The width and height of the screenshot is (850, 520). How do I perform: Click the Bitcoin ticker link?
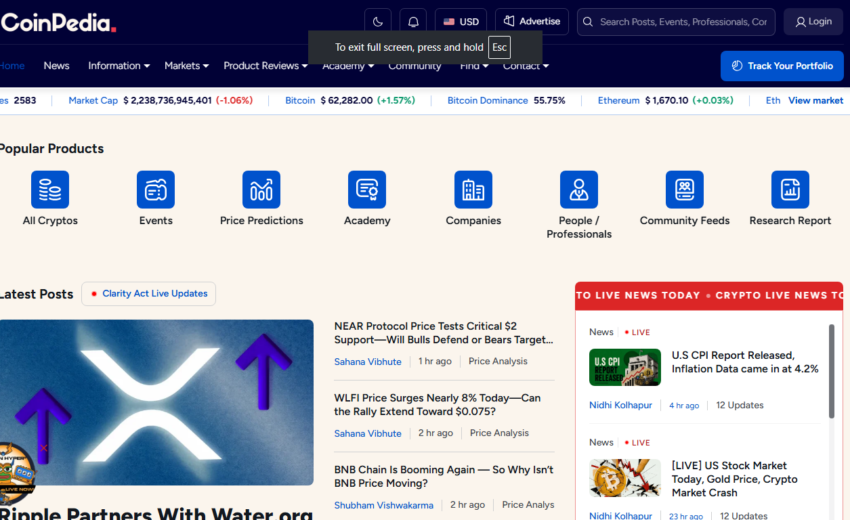[300, 100]
